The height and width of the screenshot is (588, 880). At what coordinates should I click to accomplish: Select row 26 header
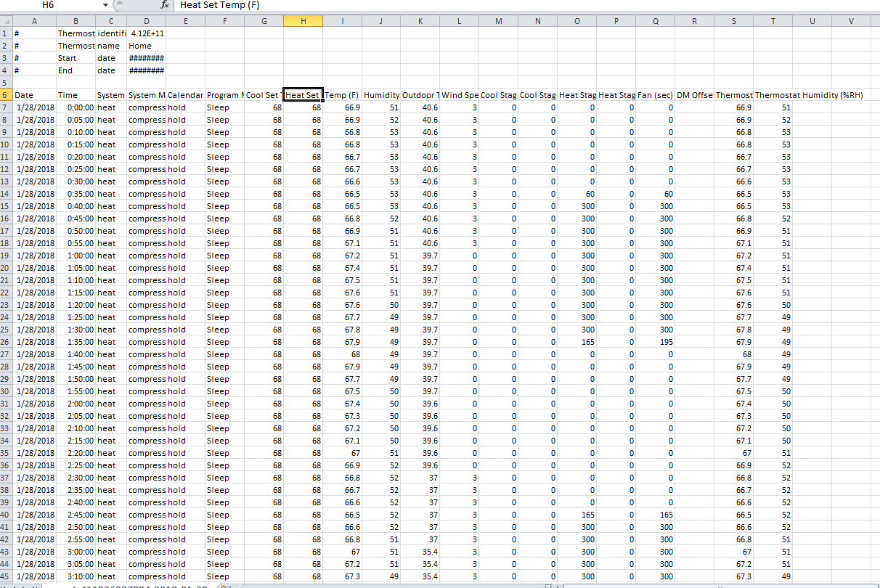(6, 342)
